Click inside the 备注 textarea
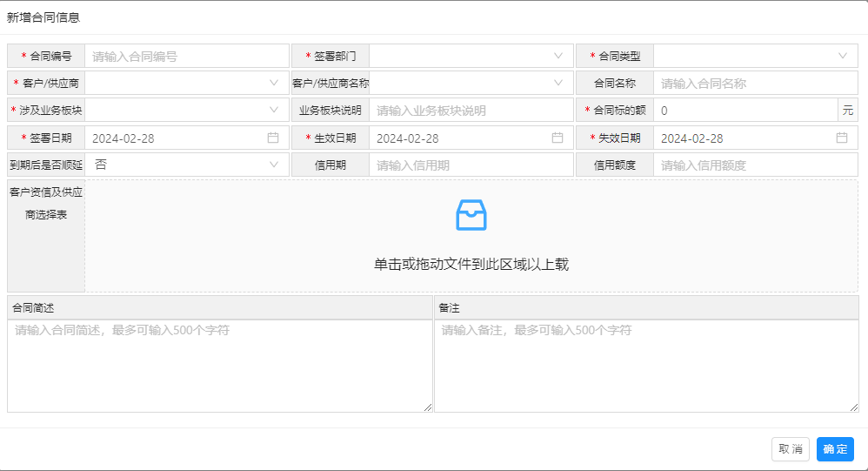868x471 pixels. (x=646, y=366)
